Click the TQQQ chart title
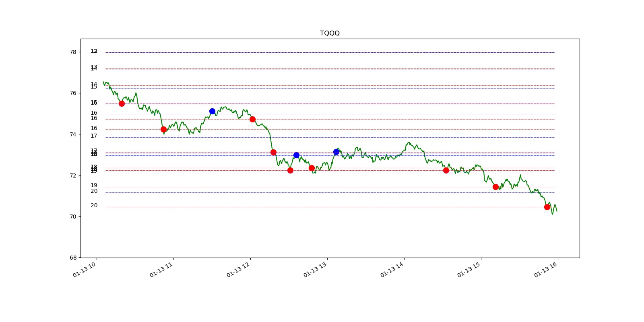This screenshot has width=644, height=322. 330,33
